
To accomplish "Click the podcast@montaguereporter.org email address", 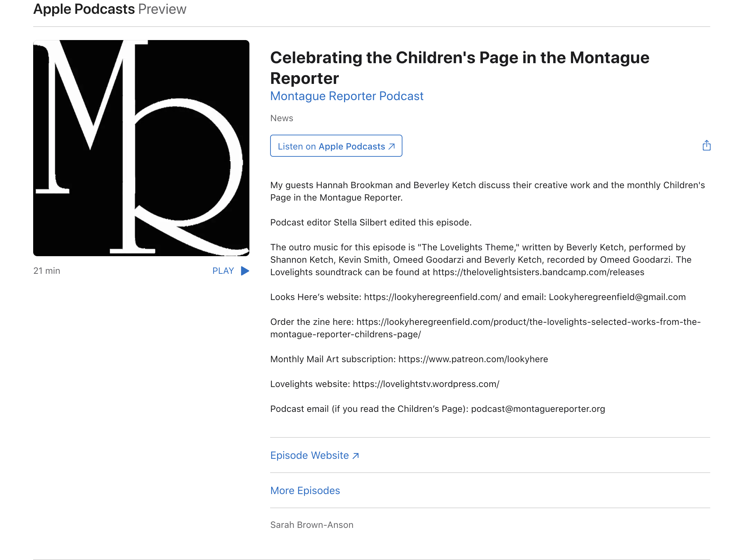I will 538,409.
